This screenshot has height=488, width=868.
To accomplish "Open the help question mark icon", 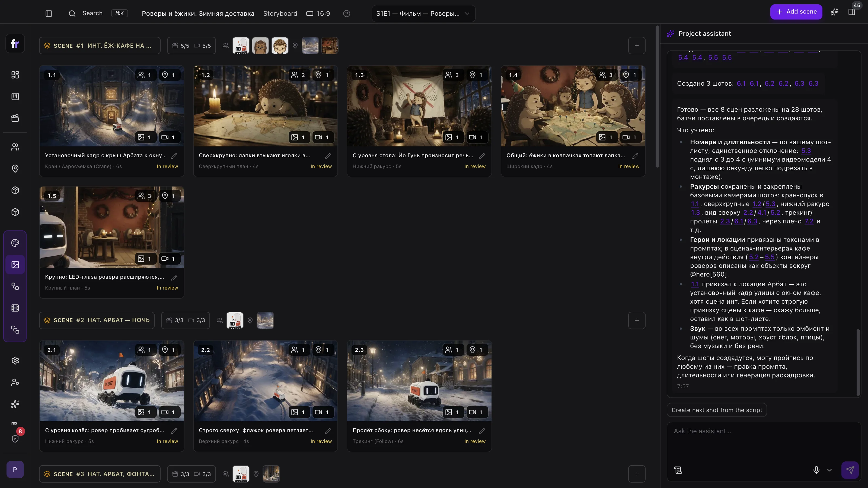I will 346,14.
